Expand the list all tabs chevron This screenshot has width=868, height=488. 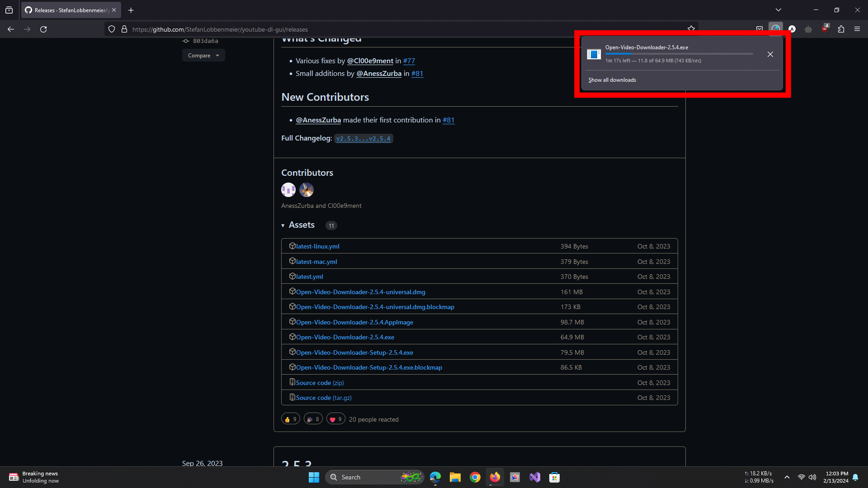778,10
